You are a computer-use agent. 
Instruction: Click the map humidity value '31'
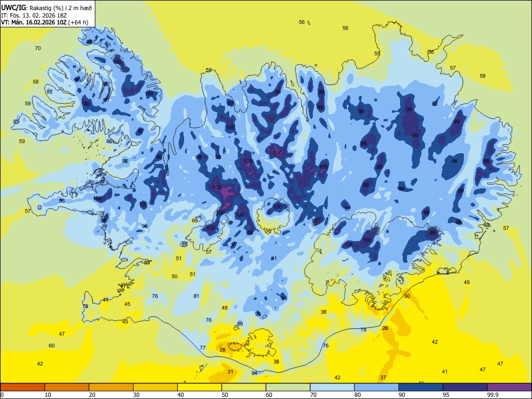230,371
